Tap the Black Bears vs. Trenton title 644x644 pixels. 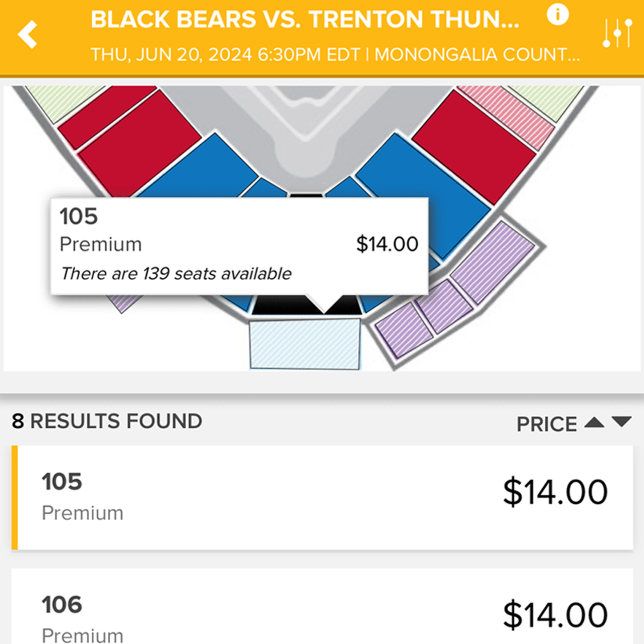[x=305, y=19]
